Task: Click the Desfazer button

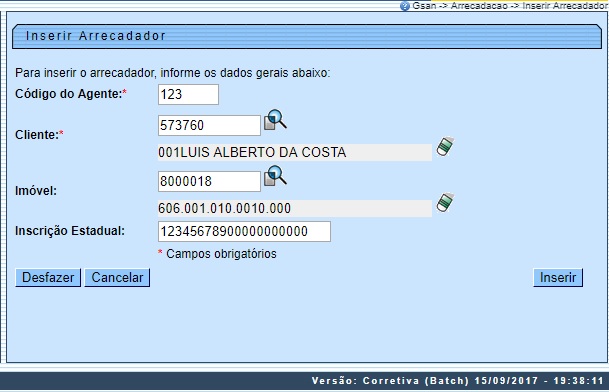Action: click(48, 278)
